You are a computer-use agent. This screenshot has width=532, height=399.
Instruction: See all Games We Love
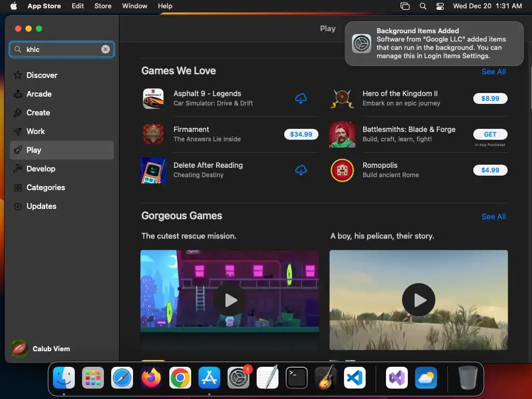pos(494,72)
